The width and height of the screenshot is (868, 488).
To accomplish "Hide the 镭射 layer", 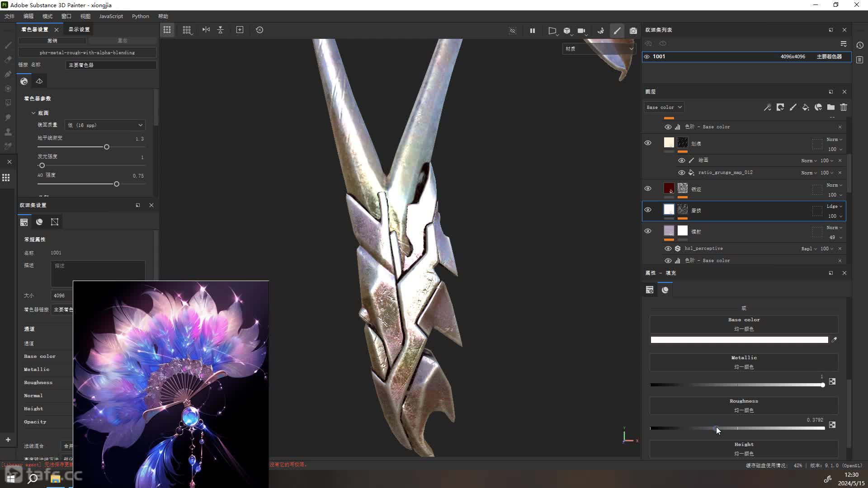I will (x=648, y=231).
